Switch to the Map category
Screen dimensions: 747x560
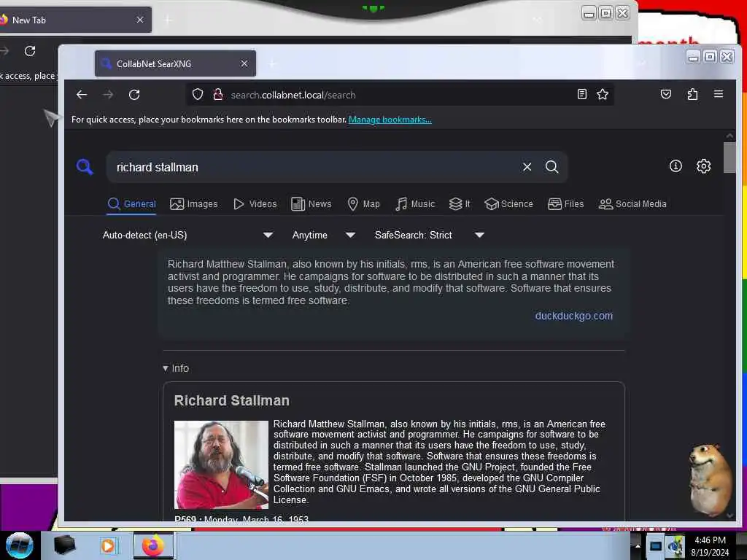pos(363,204)
